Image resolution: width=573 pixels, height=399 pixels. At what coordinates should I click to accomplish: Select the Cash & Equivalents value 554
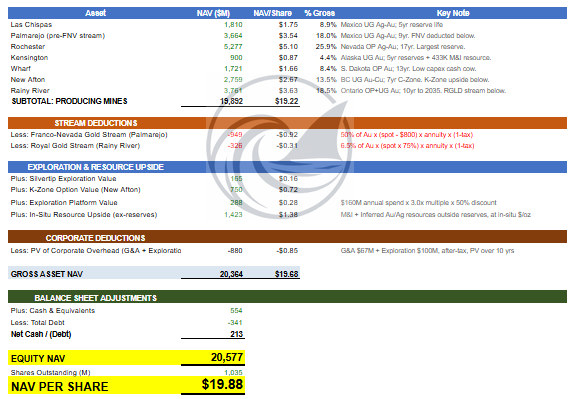pos(236,311)
